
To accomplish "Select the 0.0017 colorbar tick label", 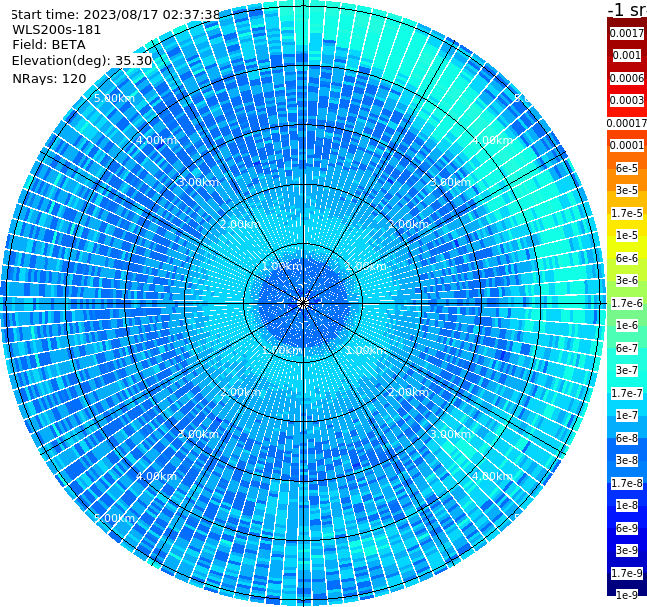I will pos(627,33).
